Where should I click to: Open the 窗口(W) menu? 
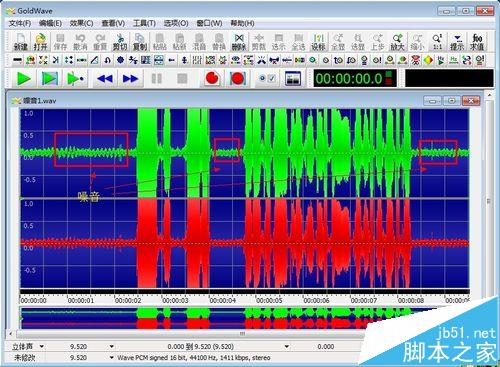tap(209, 23)
